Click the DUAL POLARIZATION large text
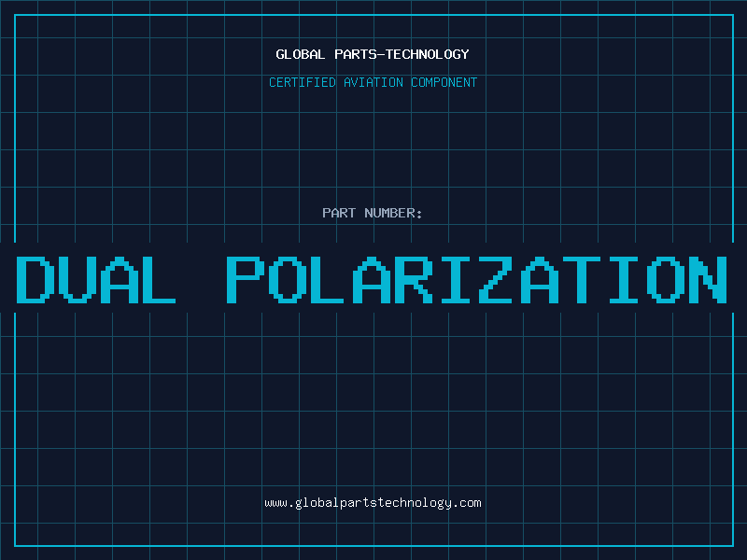Image resolution: width=747 pixels, height=560 pixels. point(372,279)
